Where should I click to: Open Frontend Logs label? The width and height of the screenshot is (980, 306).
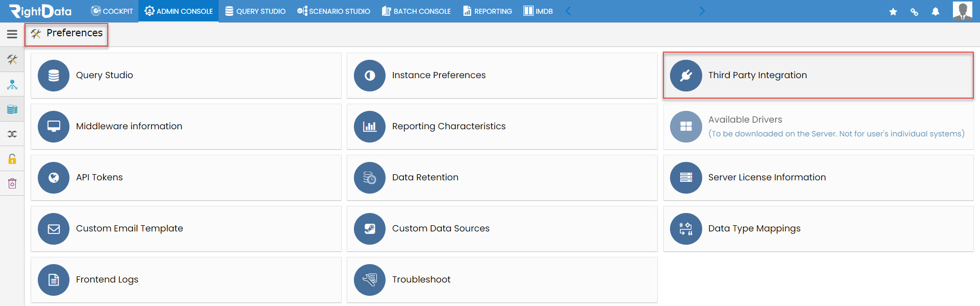[107, 279]
